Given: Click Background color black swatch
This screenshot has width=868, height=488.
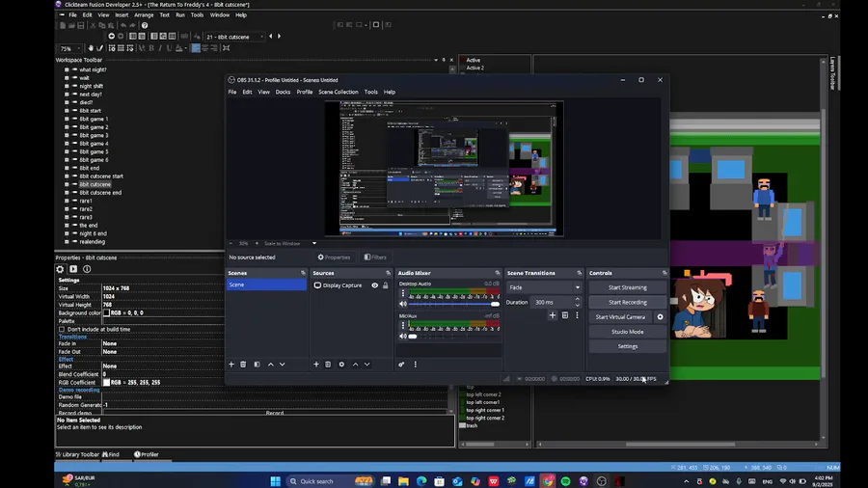Looking at the screenshot, I should (106, 312).
